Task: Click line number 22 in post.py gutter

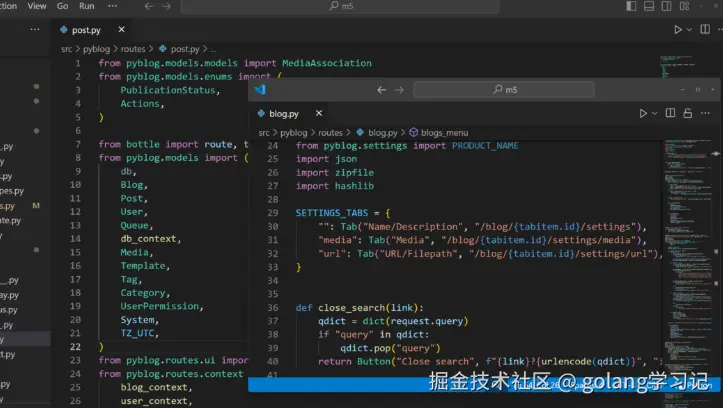Action: click(x=76, y=347)
